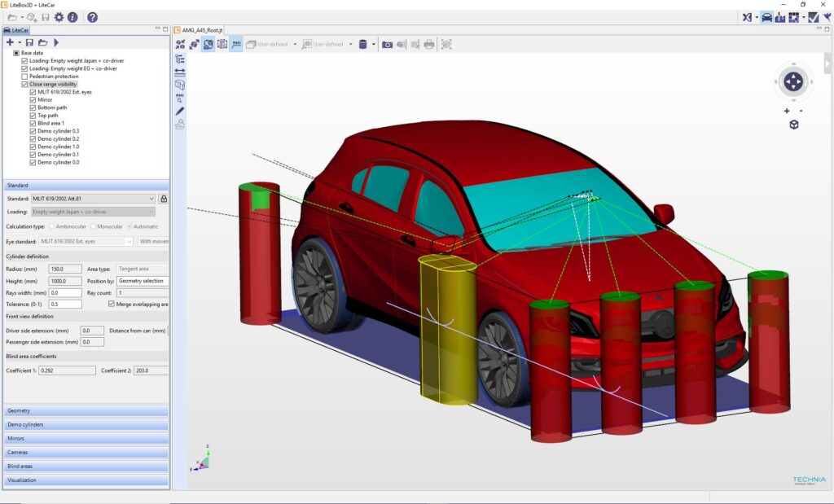Screen dimensions: 834x504
Task: Toggle the Pedestrian protection checkbox
Action: pos(24,76)
